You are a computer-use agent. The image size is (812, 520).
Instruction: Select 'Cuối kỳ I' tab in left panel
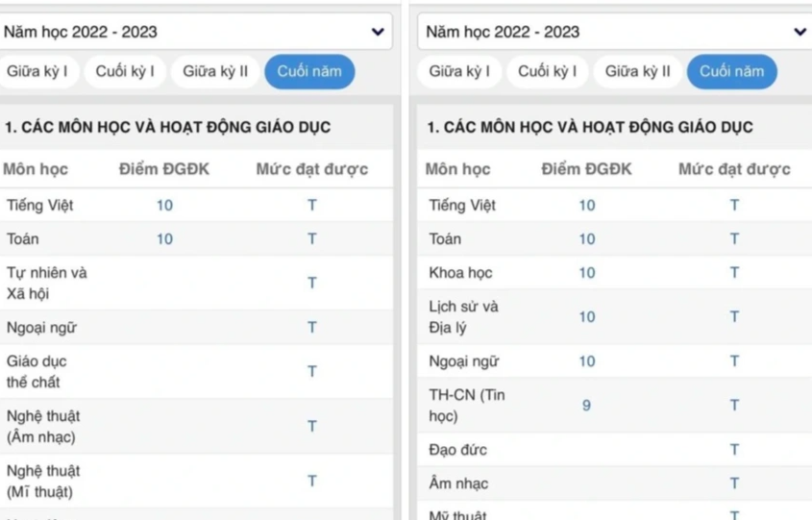(x=125, y=71)
